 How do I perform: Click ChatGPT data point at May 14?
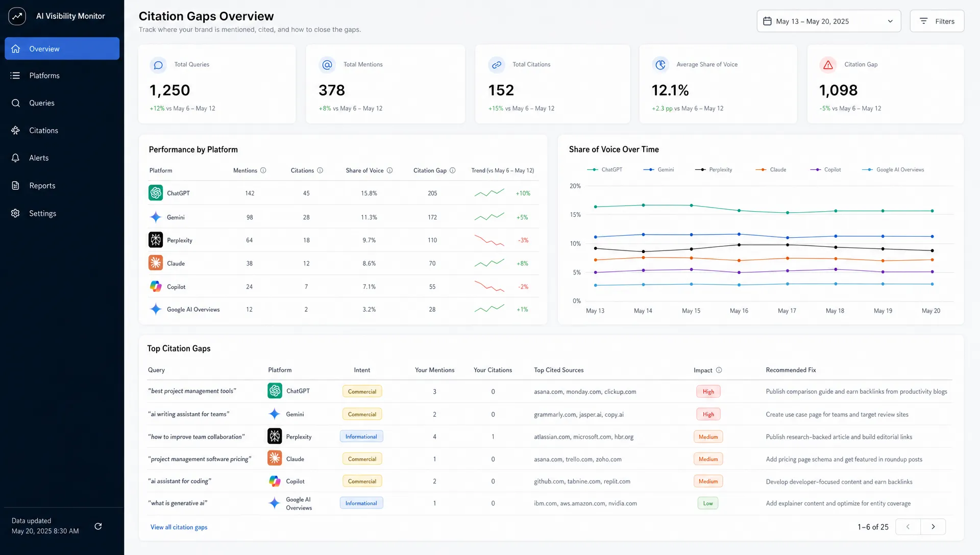[643, 205]
